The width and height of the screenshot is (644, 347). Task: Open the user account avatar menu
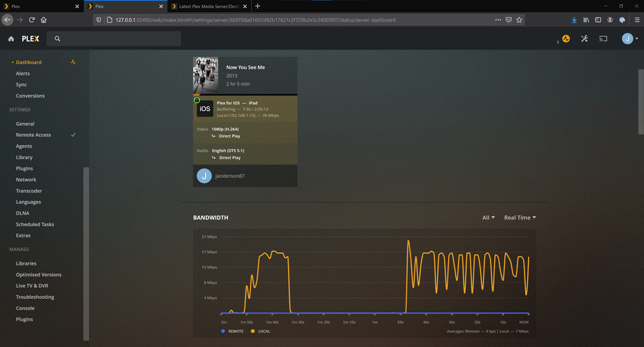tap(630, 39)
